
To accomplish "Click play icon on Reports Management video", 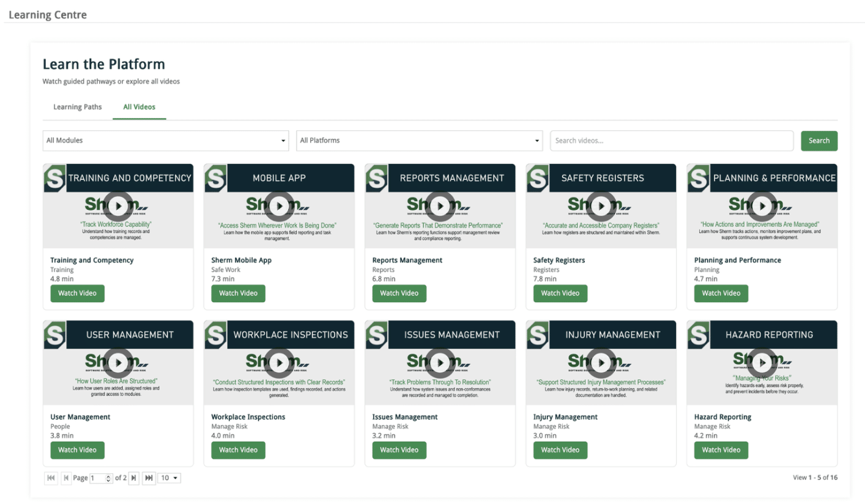I will pos(440,206).
